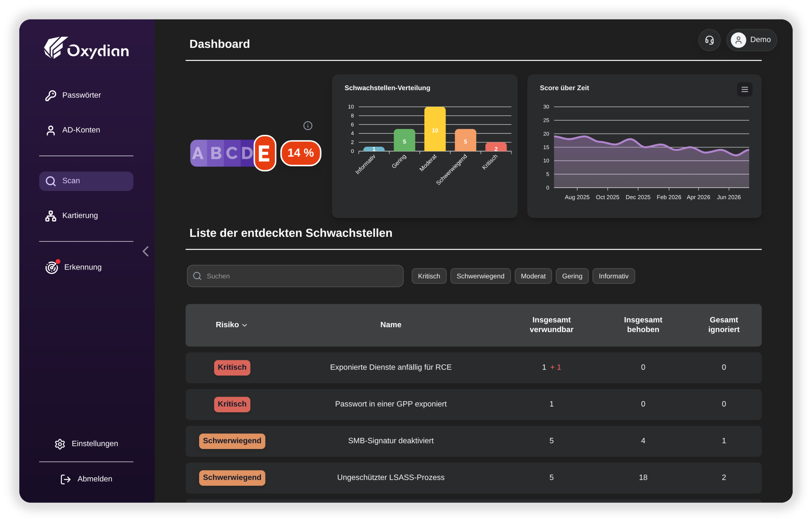Click the Gesamt ignoriert column header
The image size is (812, 522).
point(724,325)
